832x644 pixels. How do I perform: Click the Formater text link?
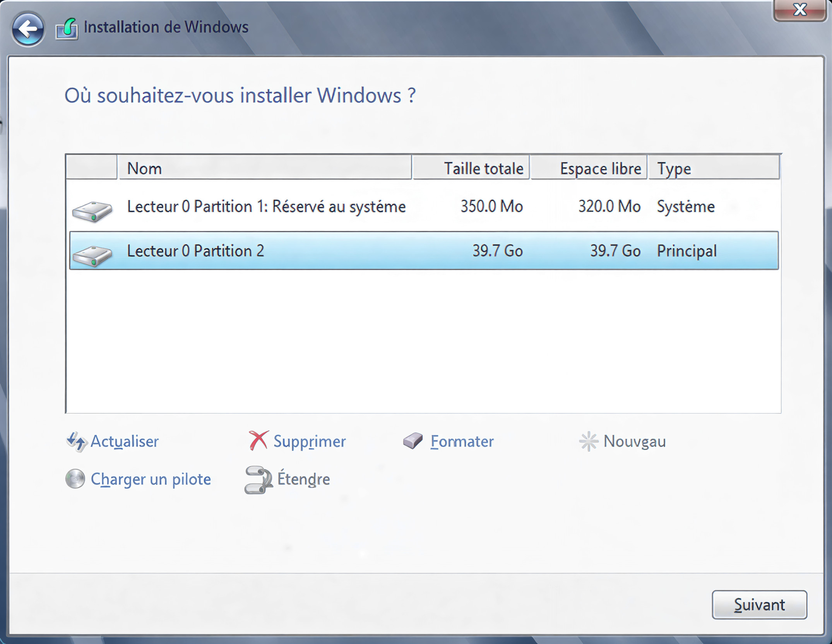tap(462, 441)
